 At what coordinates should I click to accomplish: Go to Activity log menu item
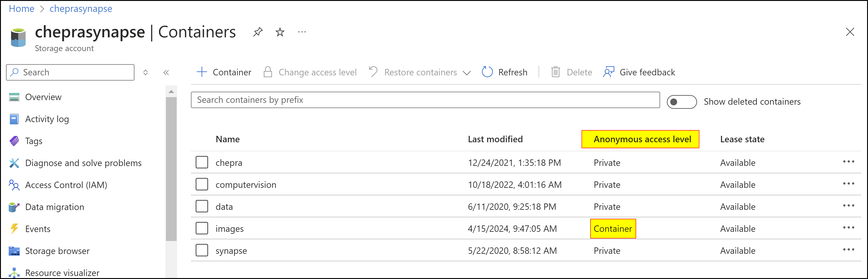47,119
